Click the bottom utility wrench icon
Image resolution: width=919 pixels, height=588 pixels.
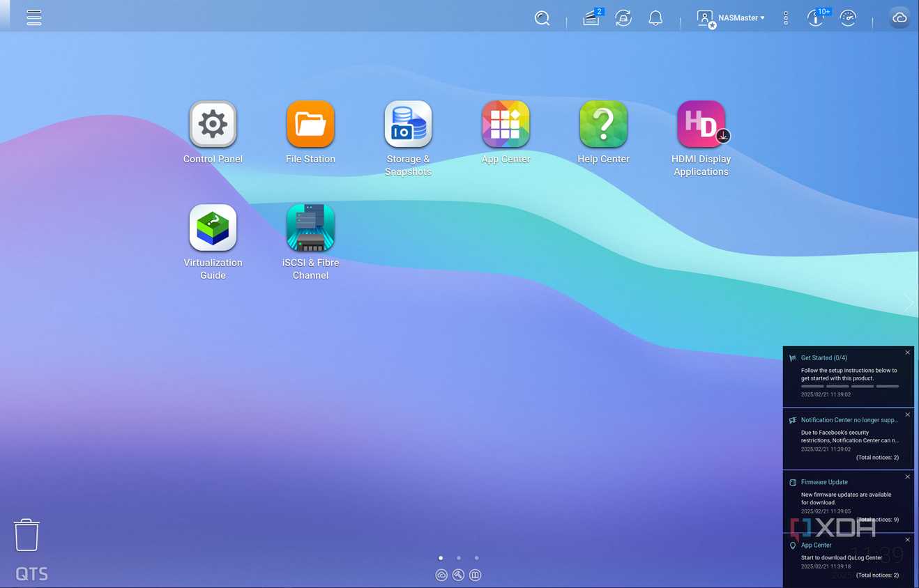(458, 575)
